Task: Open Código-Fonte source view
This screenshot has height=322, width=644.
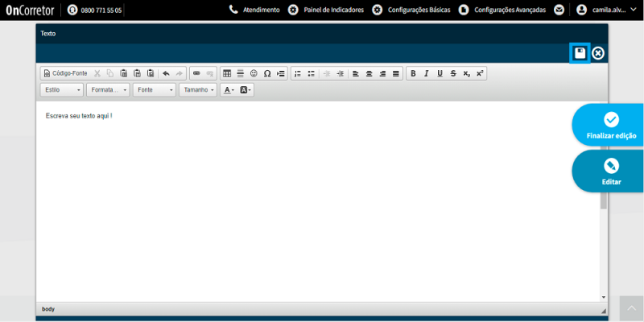Action: coord(65,73)
